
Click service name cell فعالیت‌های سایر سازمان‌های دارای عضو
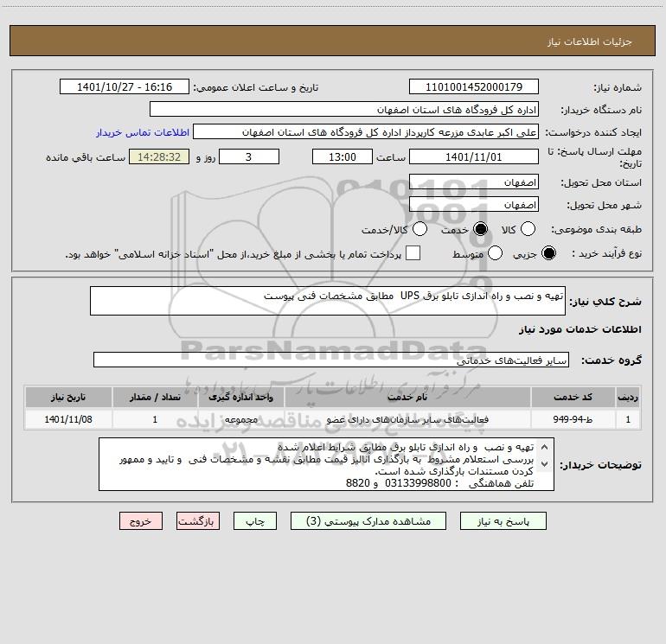407,419
